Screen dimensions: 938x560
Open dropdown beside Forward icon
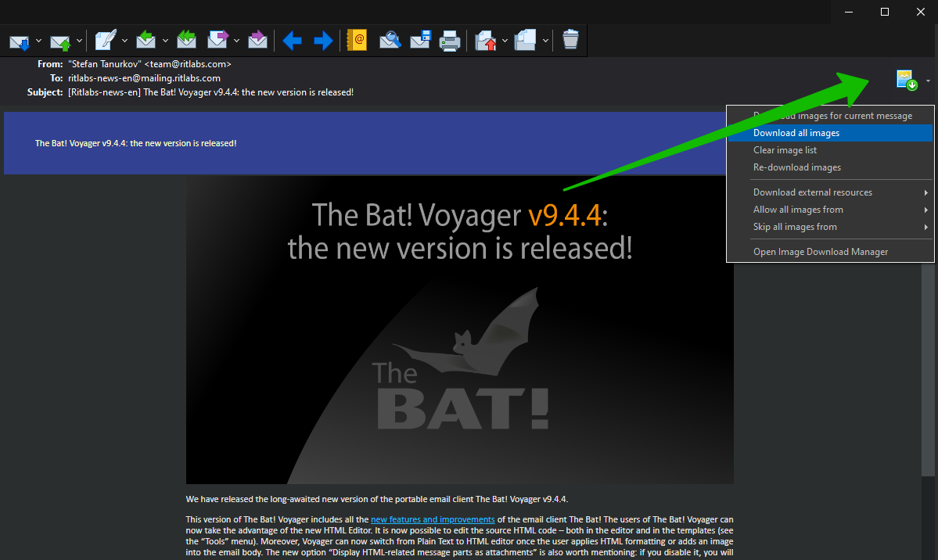[x=236, y=41]
